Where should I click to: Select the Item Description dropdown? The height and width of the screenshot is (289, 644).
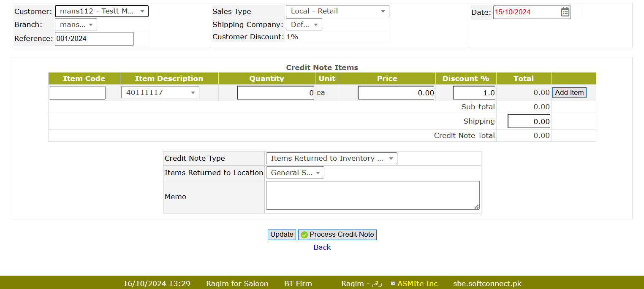[160, 92]
